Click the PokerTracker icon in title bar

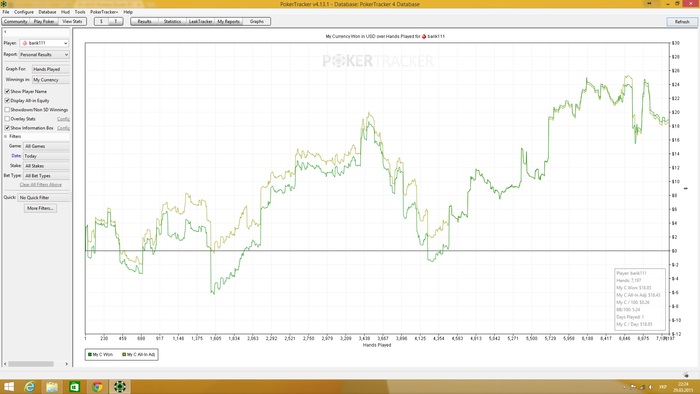(4, 4)
